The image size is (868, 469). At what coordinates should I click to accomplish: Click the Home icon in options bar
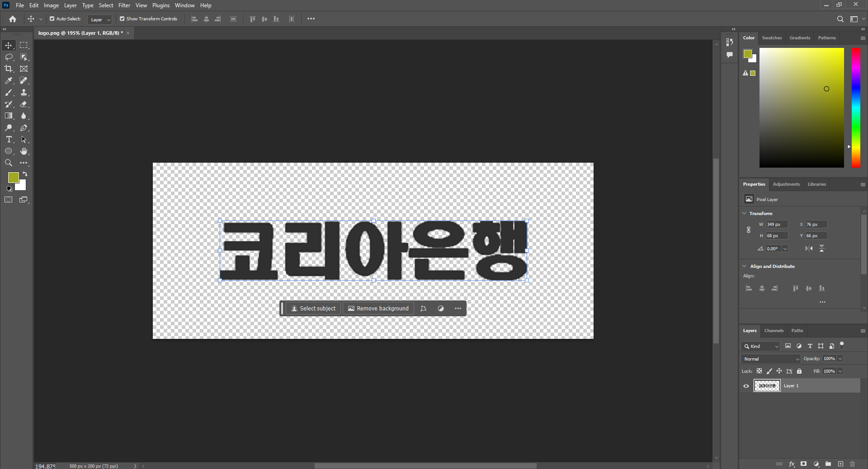(x=13, y=19)
